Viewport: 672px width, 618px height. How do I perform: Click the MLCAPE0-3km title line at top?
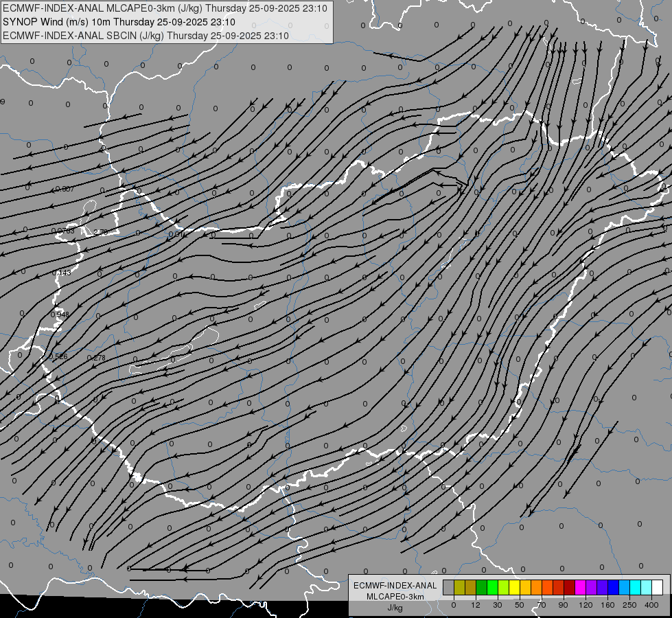pyautogui.click(x=165, y=8)
